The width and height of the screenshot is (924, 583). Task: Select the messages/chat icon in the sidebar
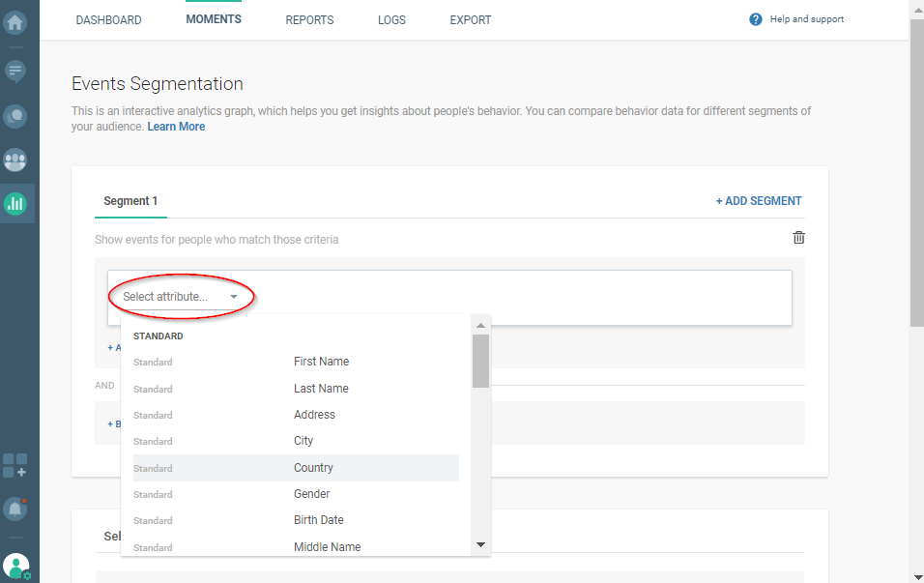(14, 72)
